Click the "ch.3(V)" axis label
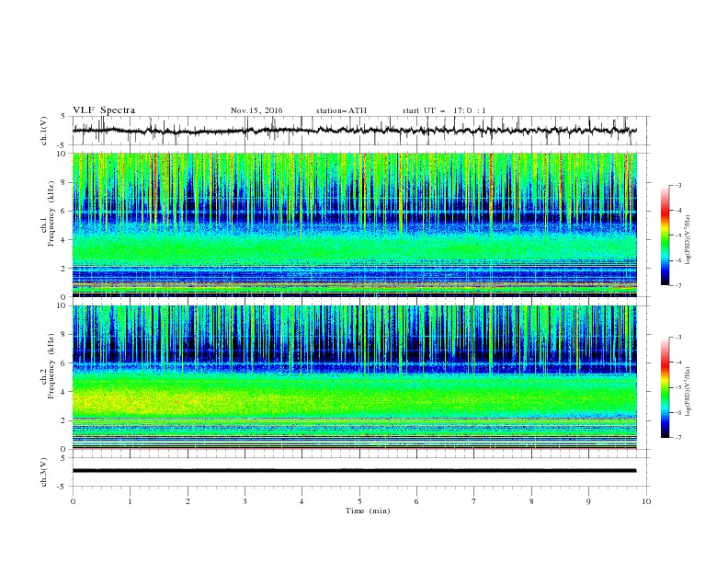This screenshot has width=728, height=563. [44, 472]
